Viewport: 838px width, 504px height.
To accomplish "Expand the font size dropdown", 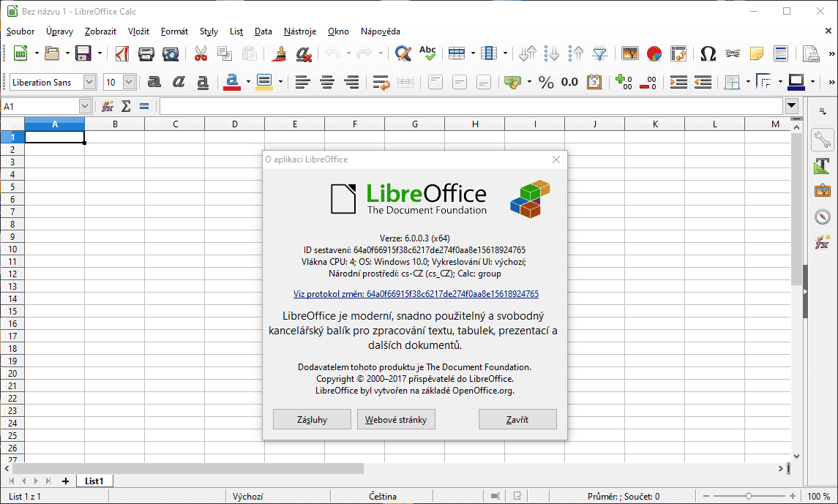I will tap(130, 82).
